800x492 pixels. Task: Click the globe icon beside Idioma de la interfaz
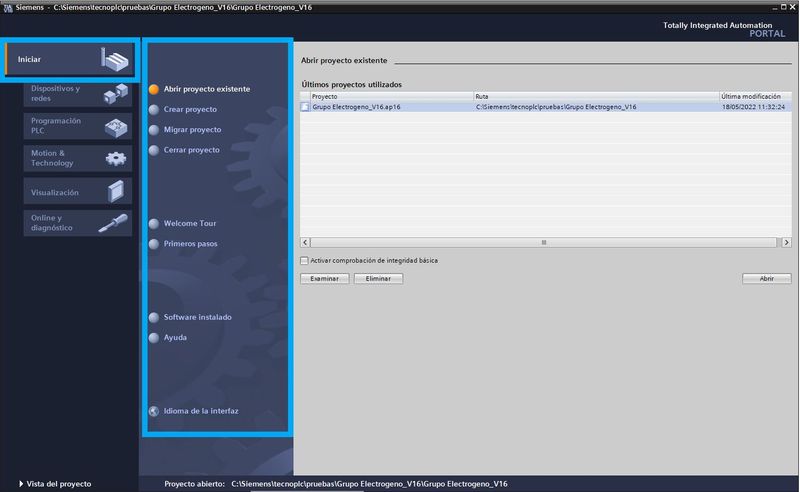(154, 411)
